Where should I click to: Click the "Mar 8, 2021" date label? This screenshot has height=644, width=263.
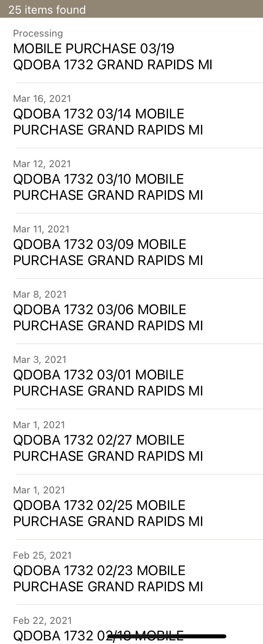tap(40, 294)
